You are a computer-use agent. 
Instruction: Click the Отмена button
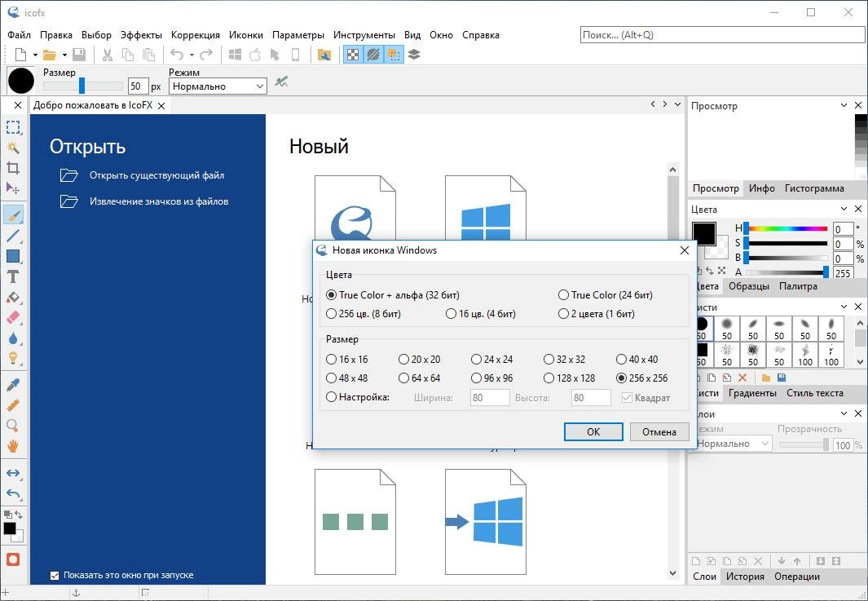pos(659,432)
